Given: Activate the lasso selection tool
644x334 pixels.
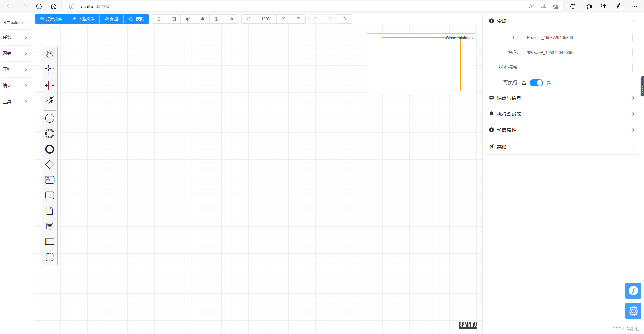Looking at the screenshot, I should click(x=49, y=69).
